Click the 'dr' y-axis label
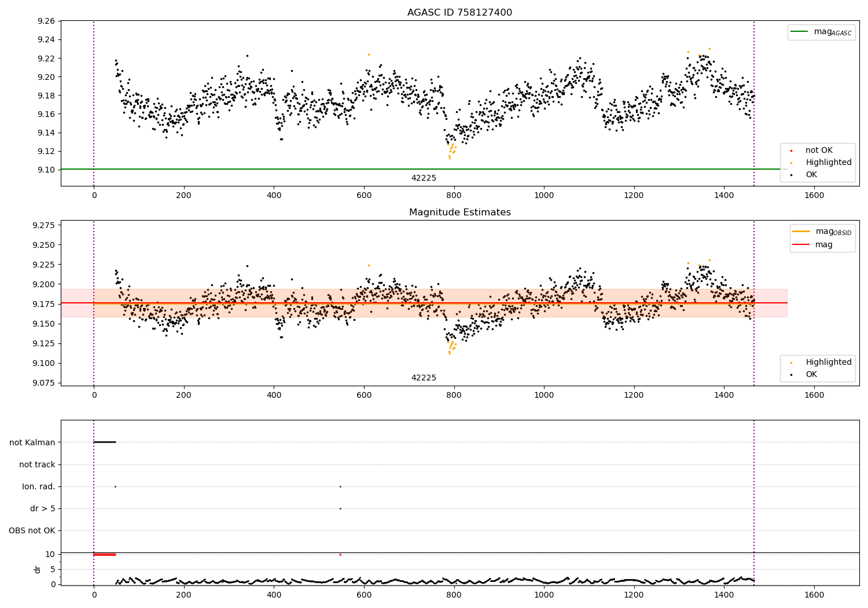This screenshot has width=868, height=608. coord(38,569)
